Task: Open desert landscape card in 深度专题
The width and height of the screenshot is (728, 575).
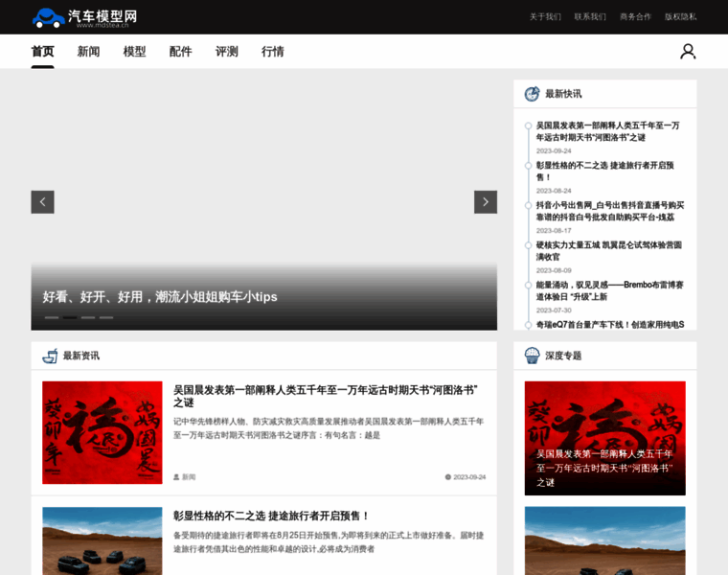Action: 605,541
